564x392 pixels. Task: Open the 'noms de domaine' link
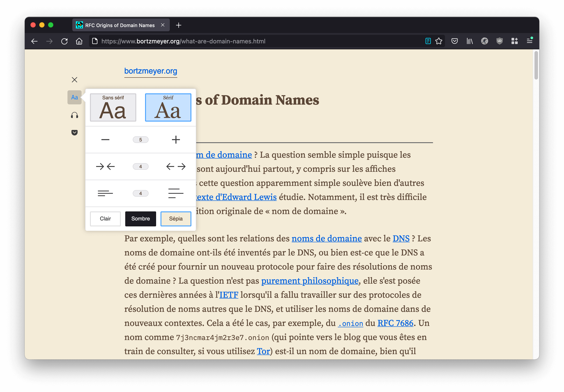tap(327, 239)
